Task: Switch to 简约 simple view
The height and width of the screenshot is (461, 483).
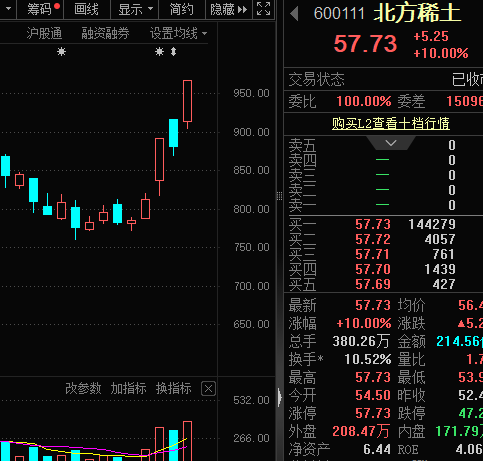Action: (182, 9)
